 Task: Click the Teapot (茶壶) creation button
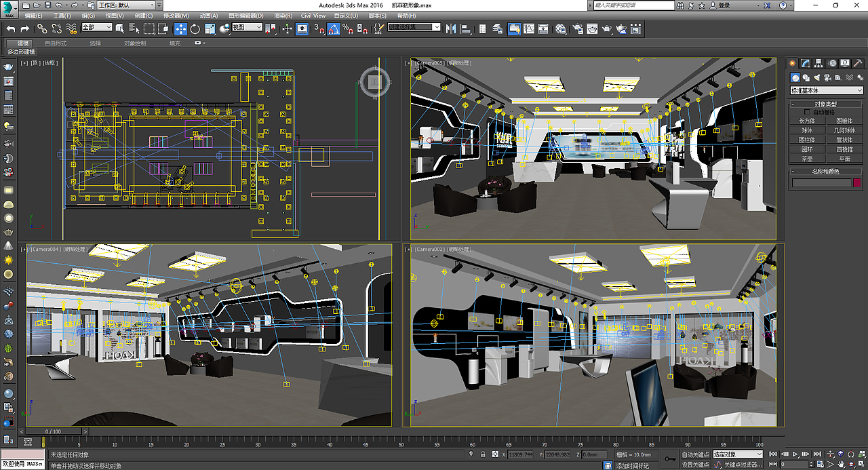click(x=808, y=159)
